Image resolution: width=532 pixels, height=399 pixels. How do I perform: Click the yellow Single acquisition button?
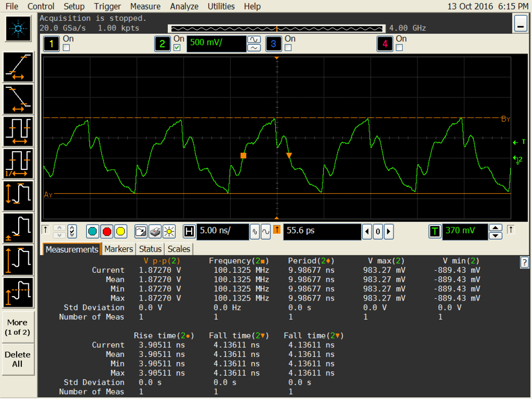click(120, 231)
